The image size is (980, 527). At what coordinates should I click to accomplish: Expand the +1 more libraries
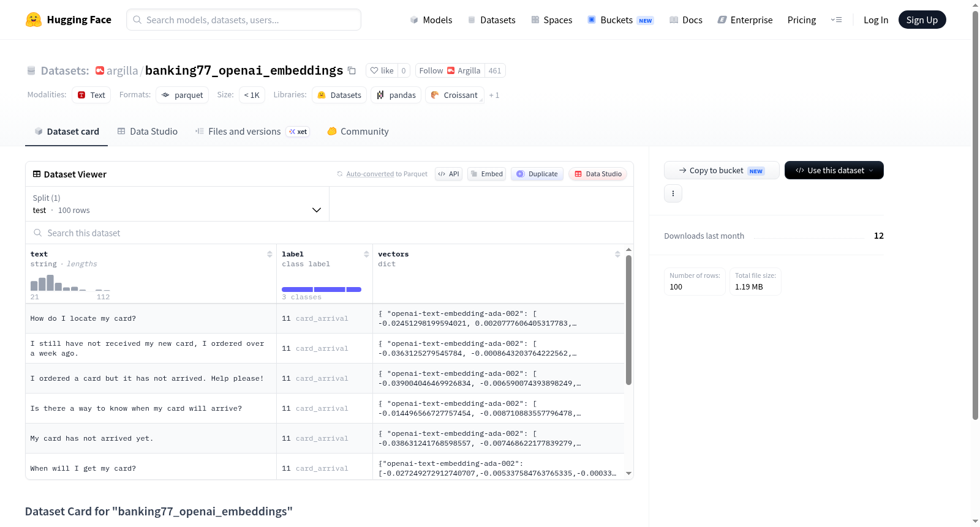tap(494, 95)
